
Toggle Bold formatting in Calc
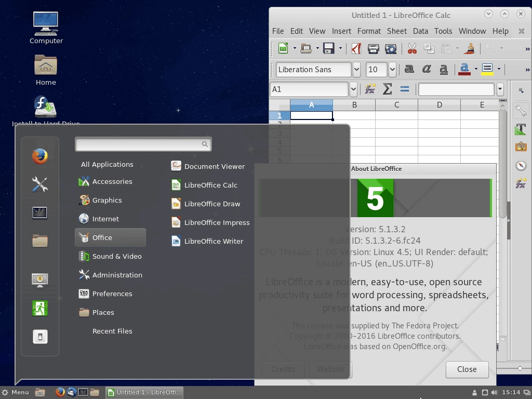(409, 69)
